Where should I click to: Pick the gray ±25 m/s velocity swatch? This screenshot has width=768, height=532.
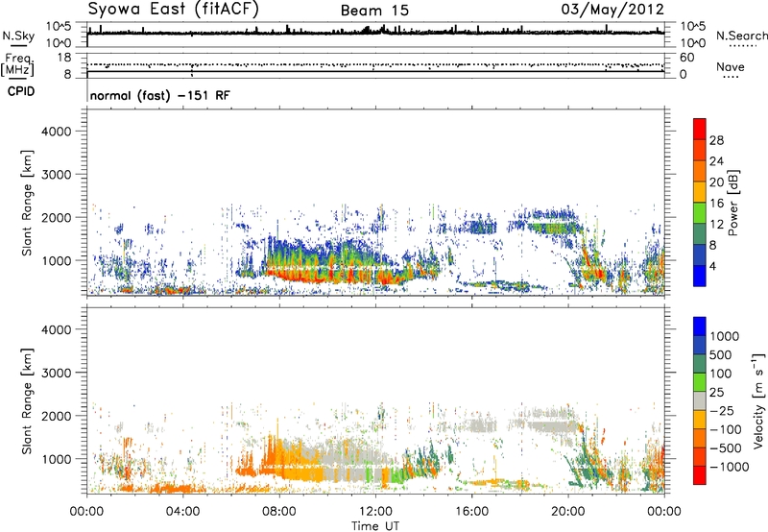[700, 400]
